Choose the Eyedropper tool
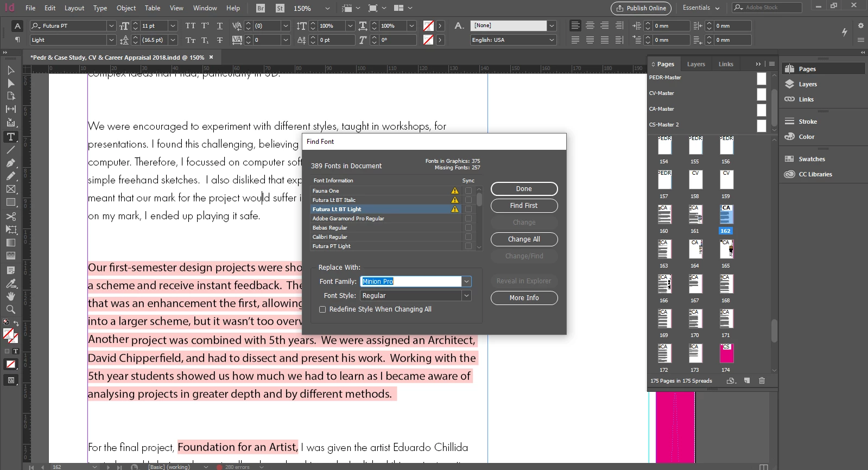This screenshot has width=868, height=470. click(11, 283)
